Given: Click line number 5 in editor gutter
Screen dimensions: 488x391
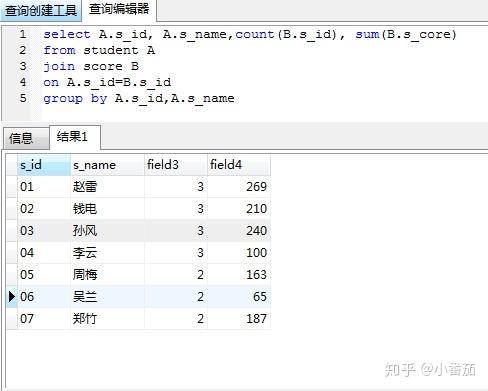Looking at the screenshot, I should 22,98.
